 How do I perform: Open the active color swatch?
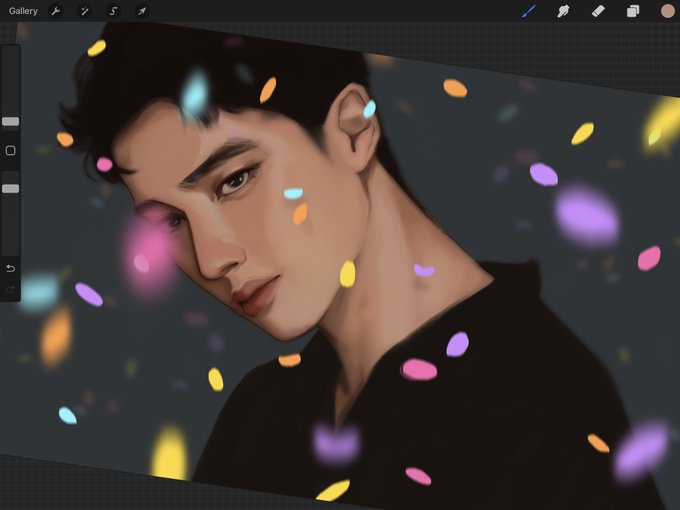(x=667, y=11)
